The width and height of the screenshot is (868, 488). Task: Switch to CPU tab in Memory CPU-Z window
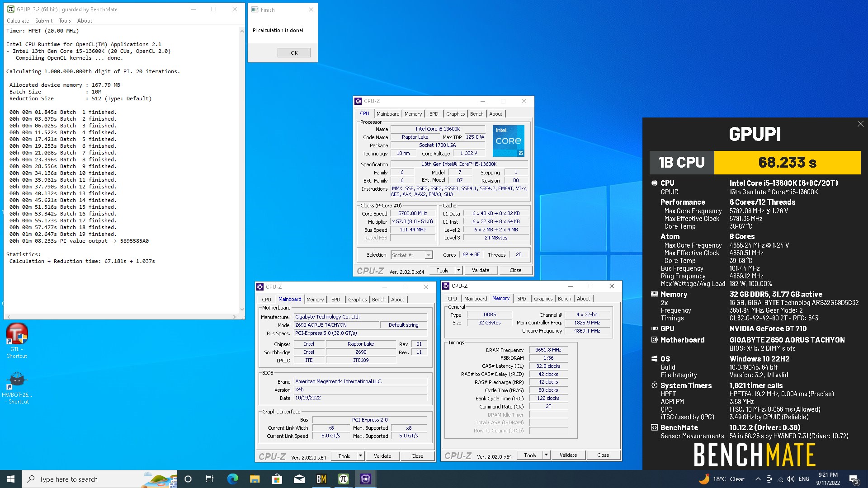click(x=452, y=299)
